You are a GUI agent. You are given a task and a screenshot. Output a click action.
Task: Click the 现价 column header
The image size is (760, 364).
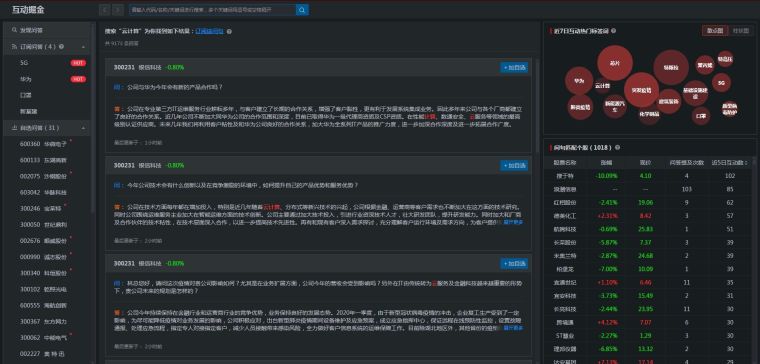[645, 162]
